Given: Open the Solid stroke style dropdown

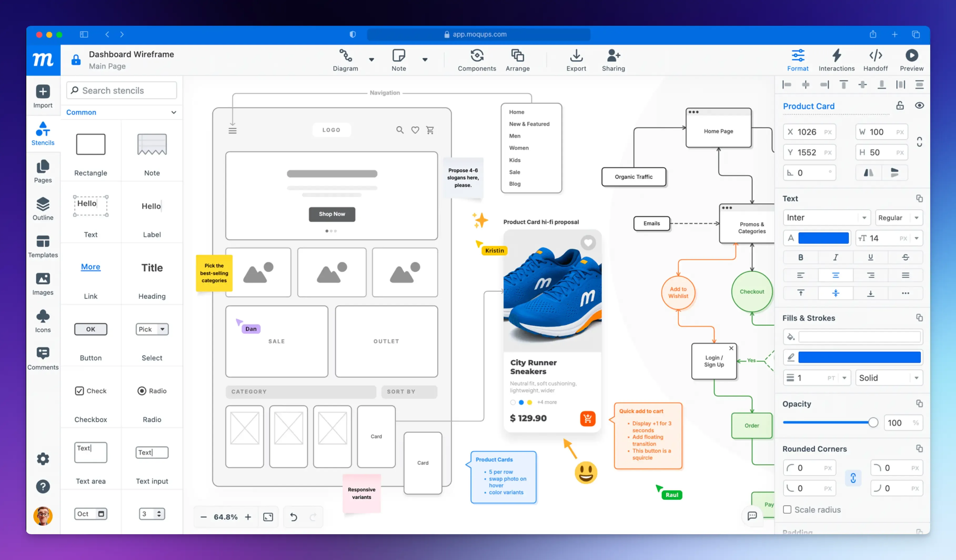Looking at the screenshot, I should point(888,378).
